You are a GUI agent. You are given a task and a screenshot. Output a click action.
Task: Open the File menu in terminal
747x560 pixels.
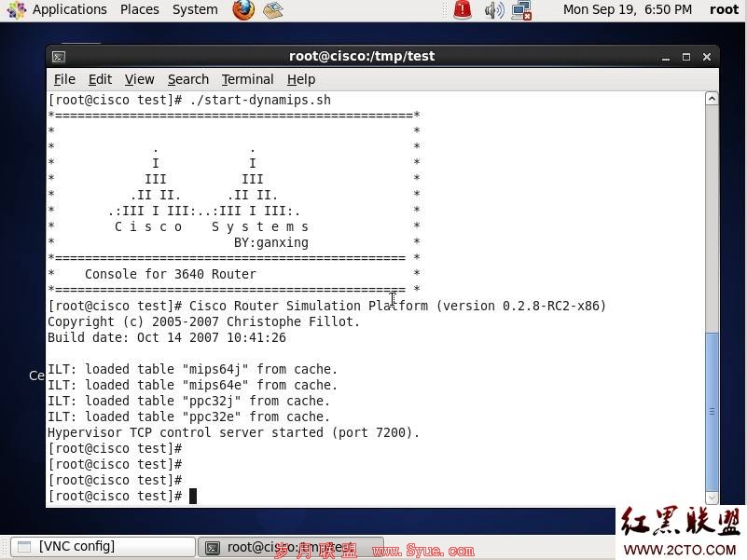64,79
